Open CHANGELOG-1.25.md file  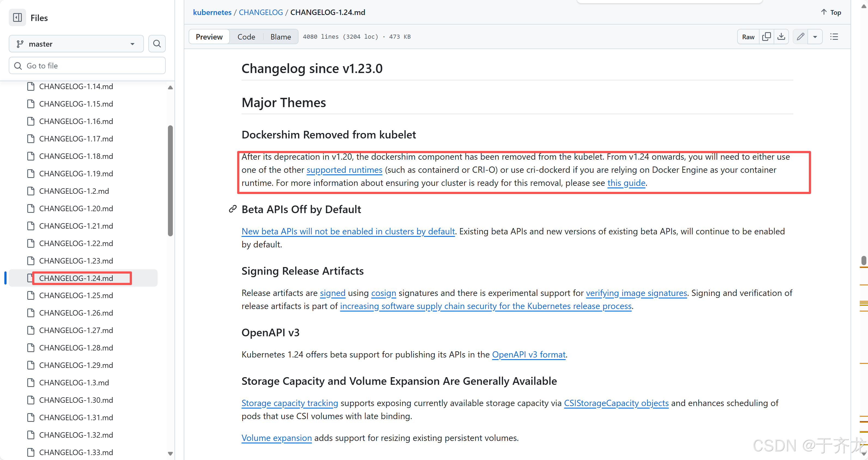76,296
